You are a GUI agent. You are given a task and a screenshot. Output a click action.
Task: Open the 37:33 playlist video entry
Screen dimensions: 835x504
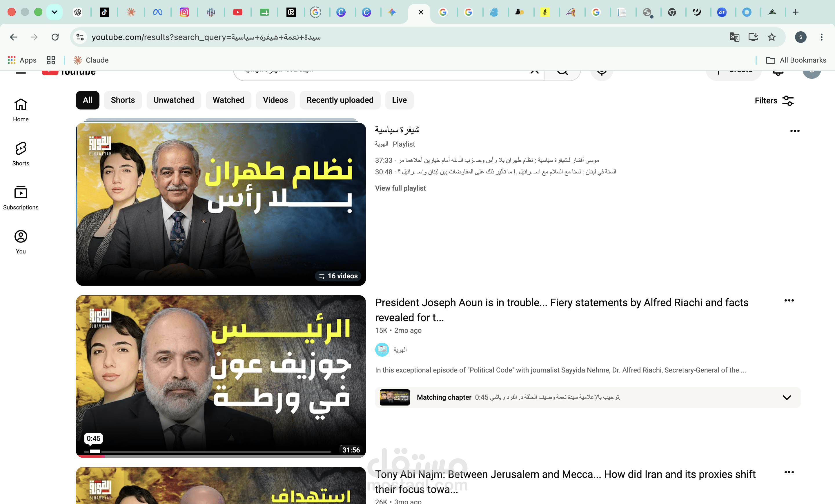487,160
